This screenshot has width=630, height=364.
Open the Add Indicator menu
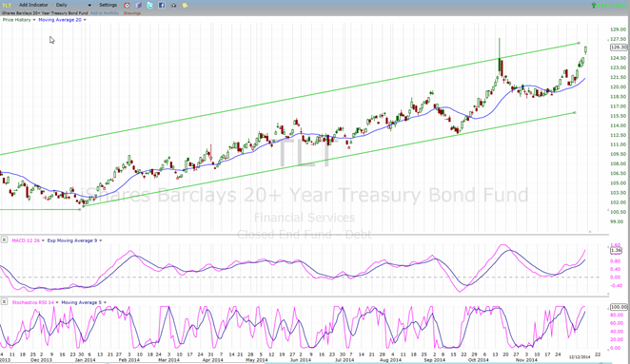click(33, 5)
